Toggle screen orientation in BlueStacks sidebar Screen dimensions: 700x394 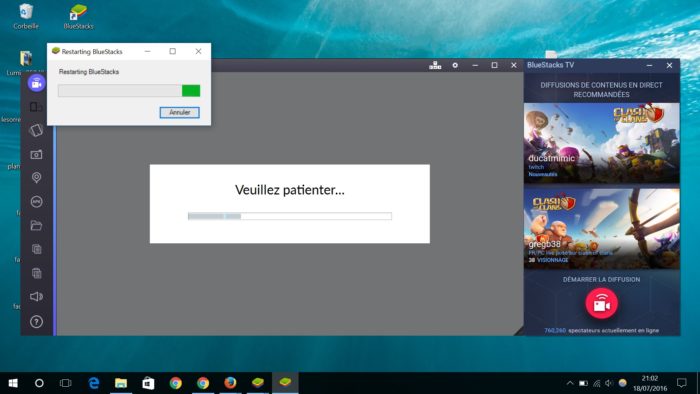coord(36,107)
